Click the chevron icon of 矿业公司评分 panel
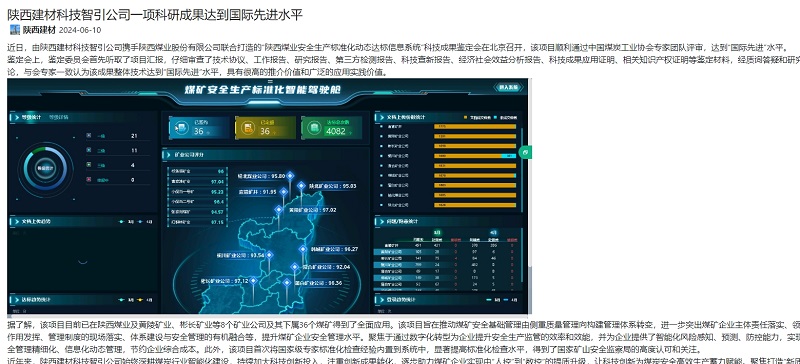The image size is (800, 364). (167, 154)
